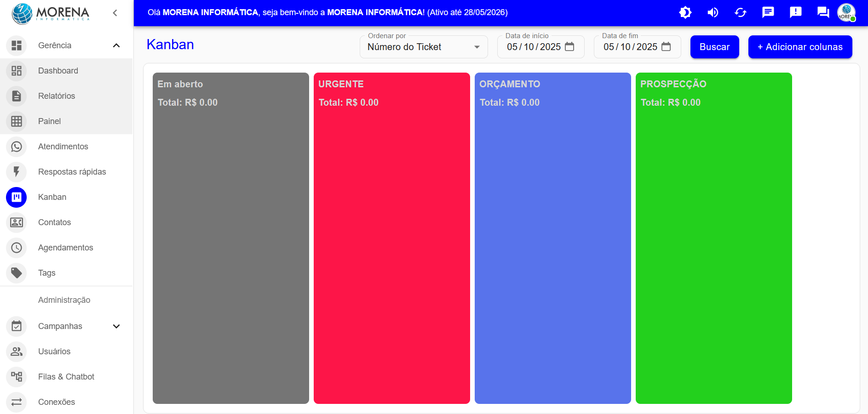The height and width of the screenshot is (414, 868).
Task: Open the Ordenar por dropdown
Action: (x=423, y=47)
